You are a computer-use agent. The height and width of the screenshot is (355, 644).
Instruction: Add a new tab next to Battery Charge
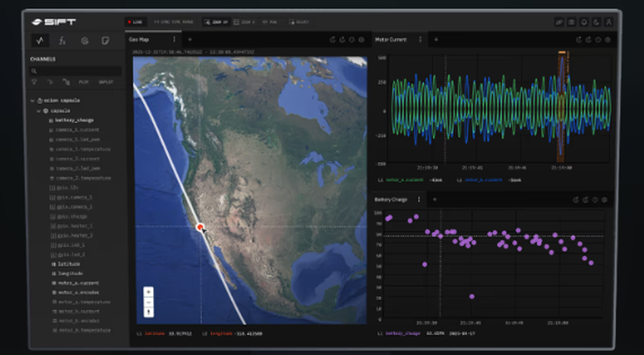[435, 200]
